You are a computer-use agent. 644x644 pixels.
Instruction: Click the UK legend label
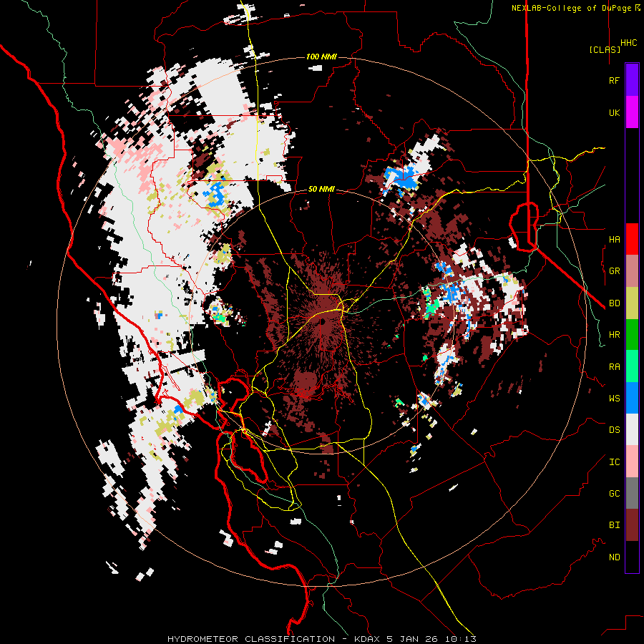(x=614, y=112)
